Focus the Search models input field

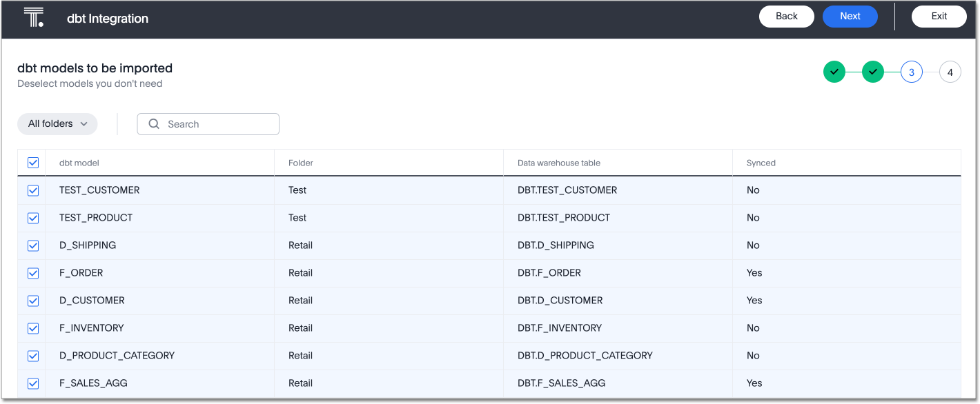tap(217, 124)
